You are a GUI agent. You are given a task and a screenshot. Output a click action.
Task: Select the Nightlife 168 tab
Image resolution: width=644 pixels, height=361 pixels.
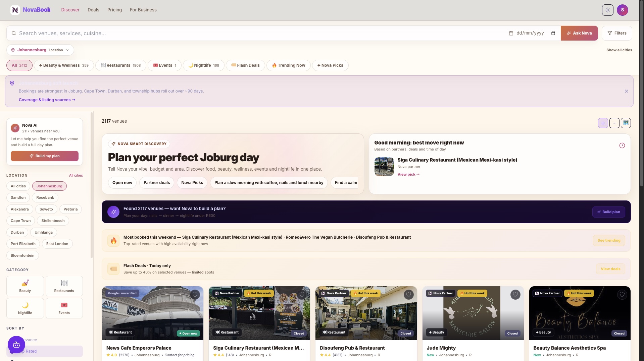coord(204,65)
